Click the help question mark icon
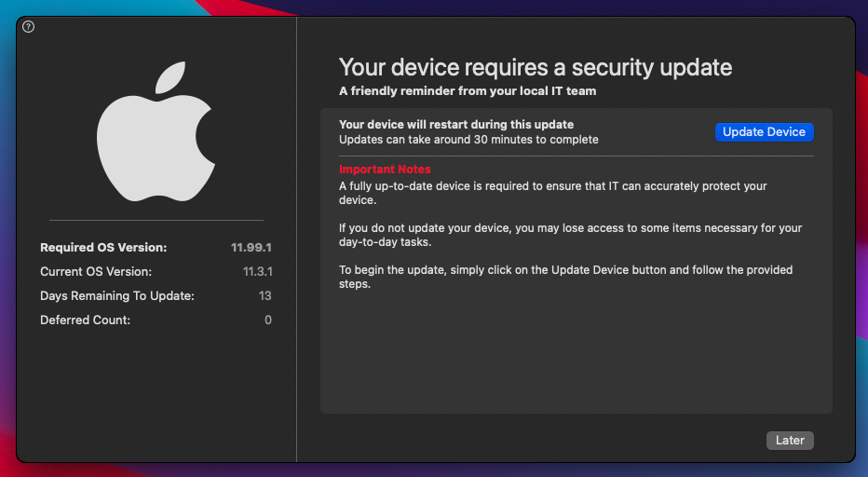This screenshot has height=477, width=868. click(x=28, y=27)
